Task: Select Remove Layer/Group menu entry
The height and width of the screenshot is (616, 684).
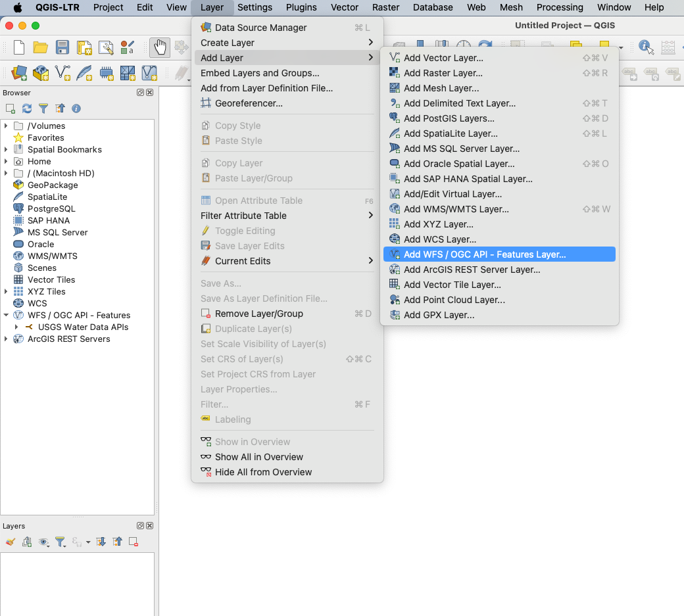Action: (287, 314)
